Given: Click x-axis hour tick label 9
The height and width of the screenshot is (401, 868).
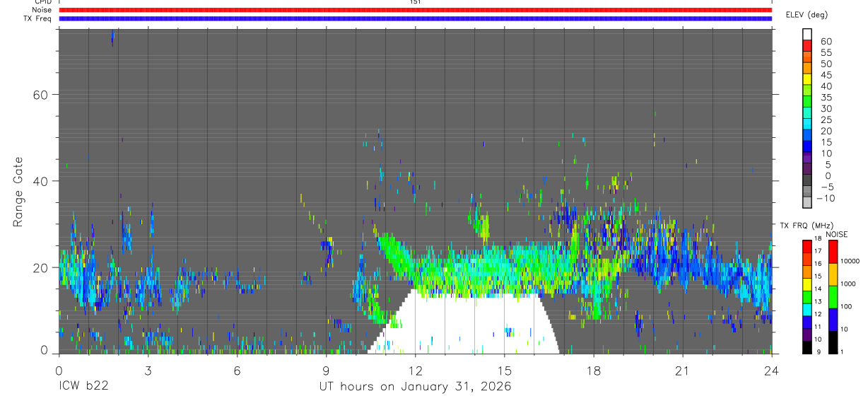Looking at the screenshot, I should pos(326,370).
